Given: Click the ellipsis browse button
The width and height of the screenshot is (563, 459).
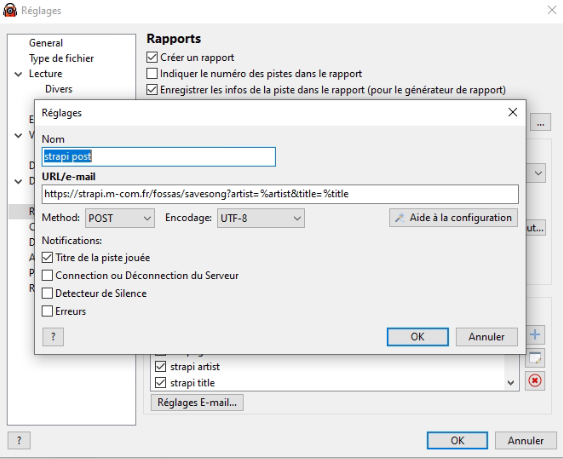Looking at the screenshot, I should [x=540, y=122].
